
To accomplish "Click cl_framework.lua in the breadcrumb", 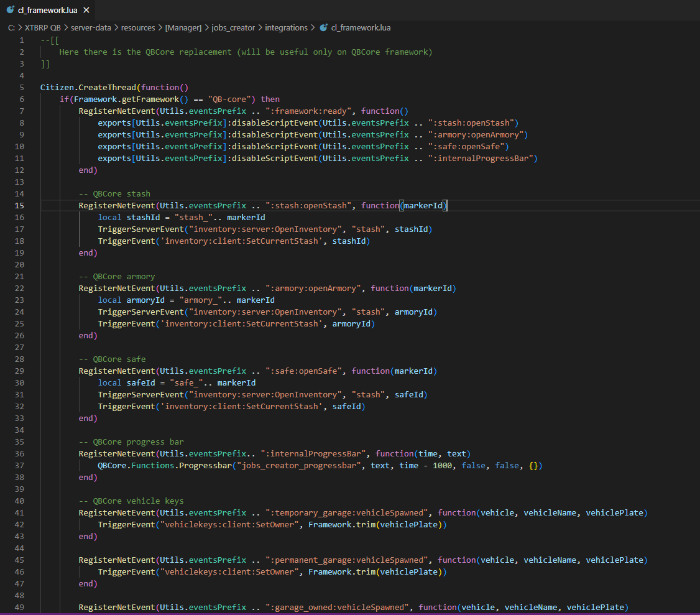I will point(361,28).
